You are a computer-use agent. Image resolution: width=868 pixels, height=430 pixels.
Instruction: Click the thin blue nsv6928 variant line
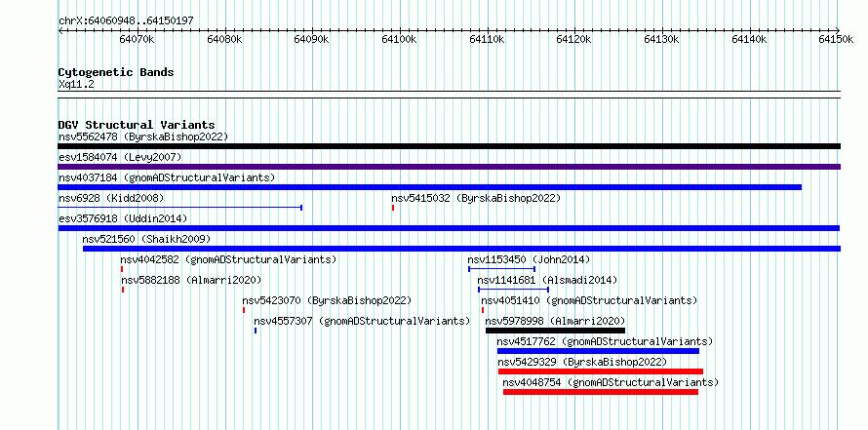click(179, 208)
